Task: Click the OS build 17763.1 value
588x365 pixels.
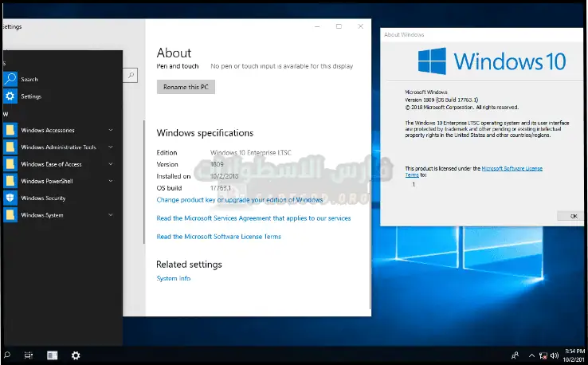Action: point(221,188)
